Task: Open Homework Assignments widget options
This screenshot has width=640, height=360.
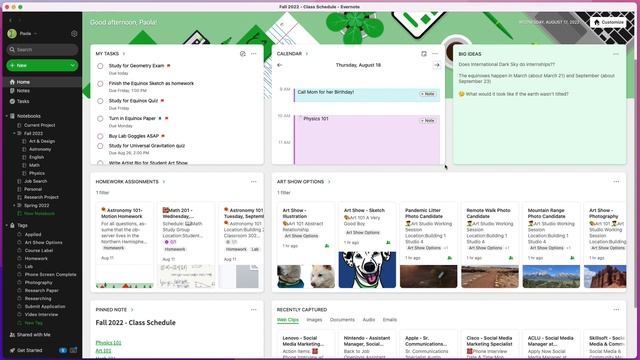Action: (x=253, y=182)
